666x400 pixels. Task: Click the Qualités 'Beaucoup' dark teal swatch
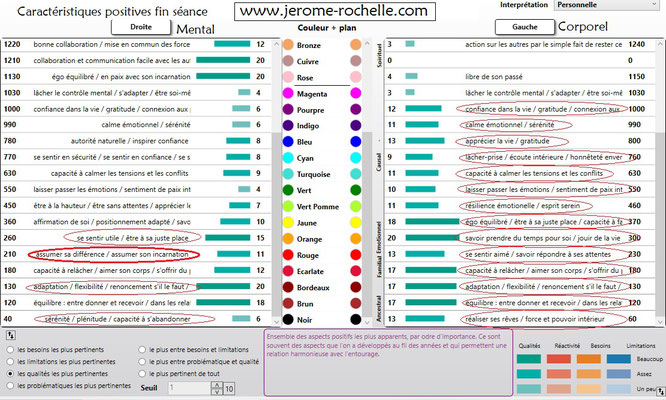pos(529,359)
